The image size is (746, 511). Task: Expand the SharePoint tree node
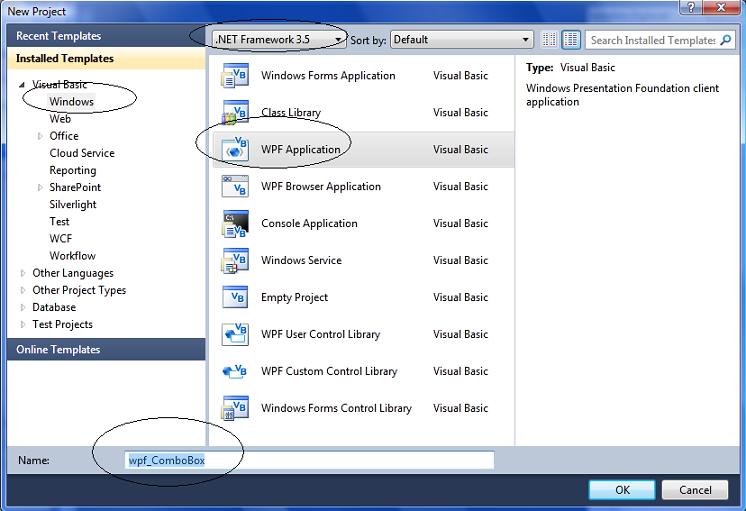pos(40,187)
